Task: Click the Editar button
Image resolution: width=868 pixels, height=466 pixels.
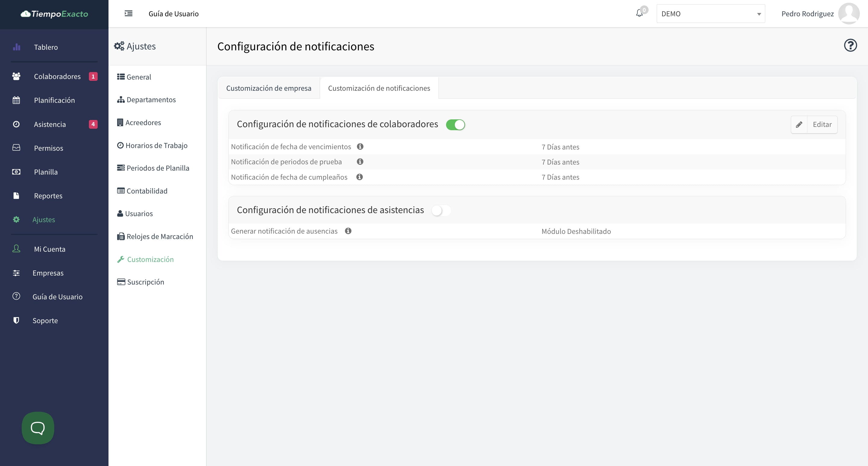Action: 814,125
